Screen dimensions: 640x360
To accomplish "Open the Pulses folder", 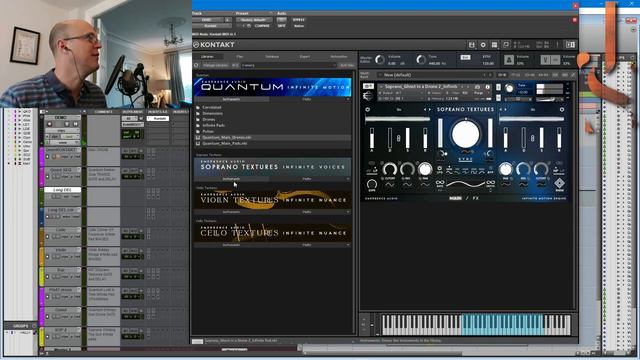I will [208, 131].
